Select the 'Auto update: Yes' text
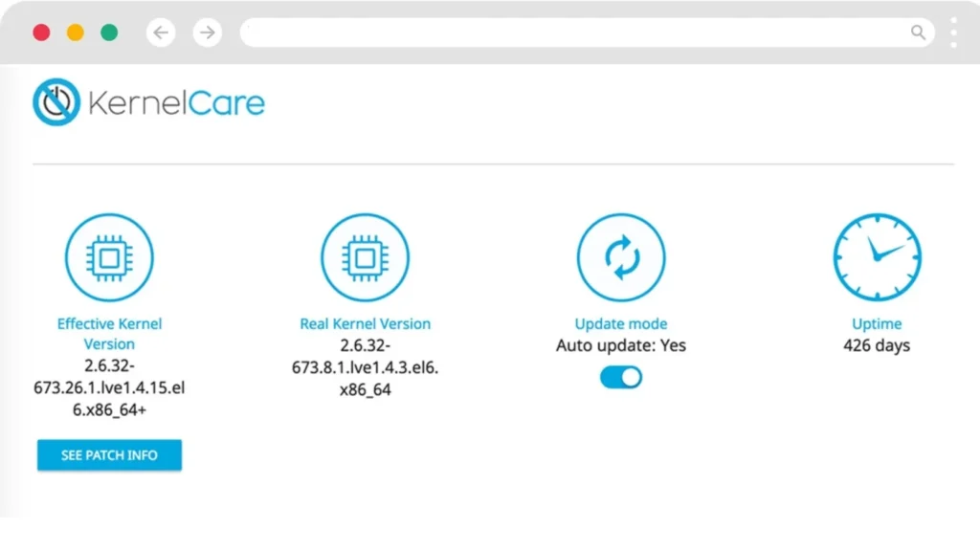The image size is (980, 551). tap(620, 345)
